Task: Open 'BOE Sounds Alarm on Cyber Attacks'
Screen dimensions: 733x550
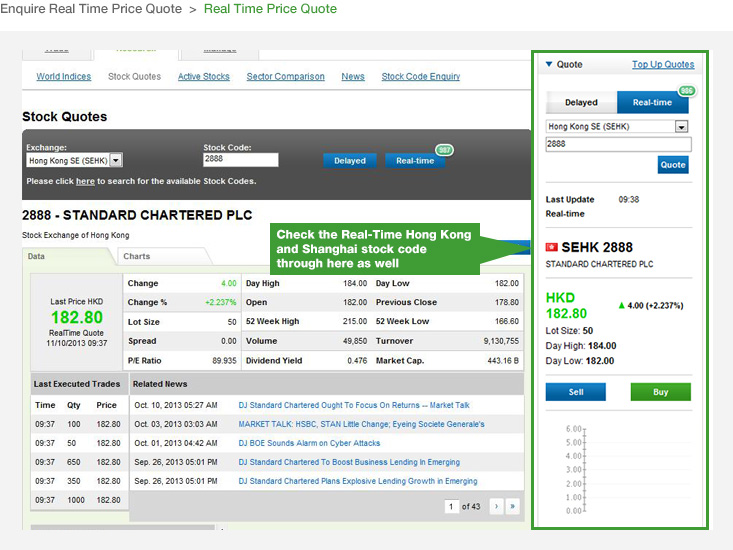Action: pos(309,443)
